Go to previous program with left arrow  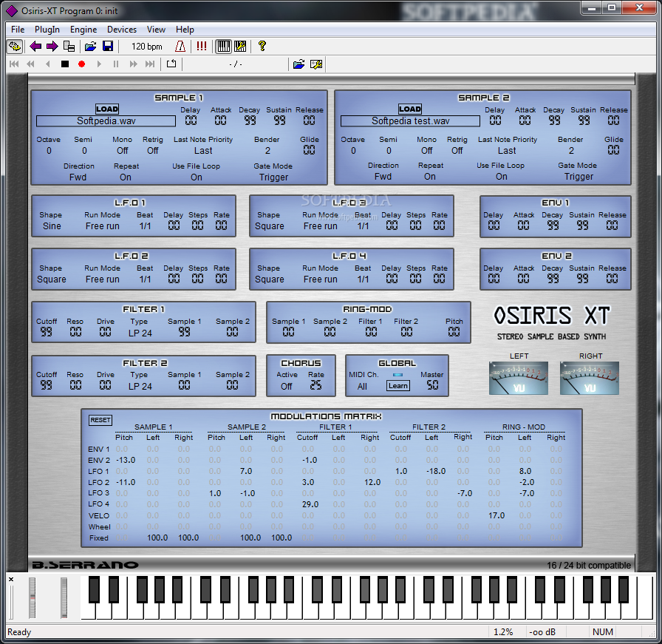coord(35,46)
